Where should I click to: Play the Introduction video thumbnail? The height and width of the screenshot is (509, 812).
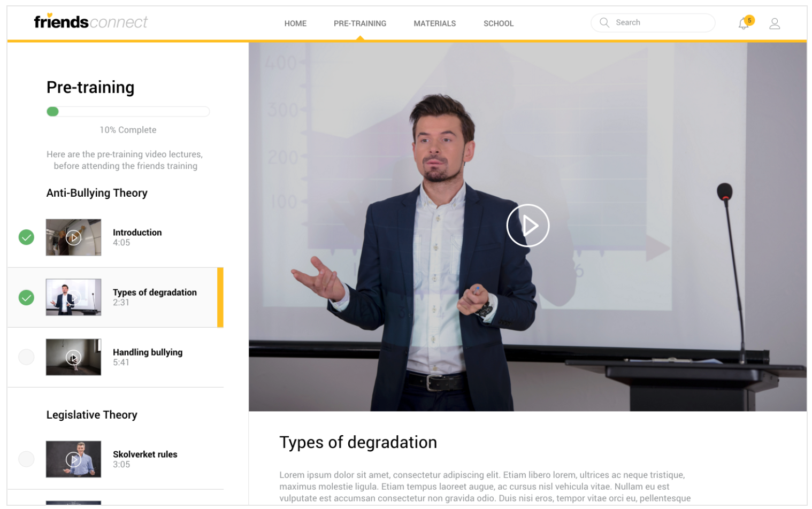pyautogui.click(x=73, y=237)
